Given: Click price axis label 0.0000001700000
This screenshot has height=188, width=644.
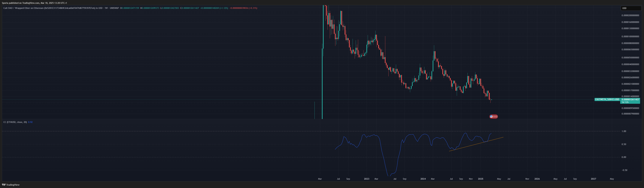Looking at the screenshot, I should [x=630, y=90].
